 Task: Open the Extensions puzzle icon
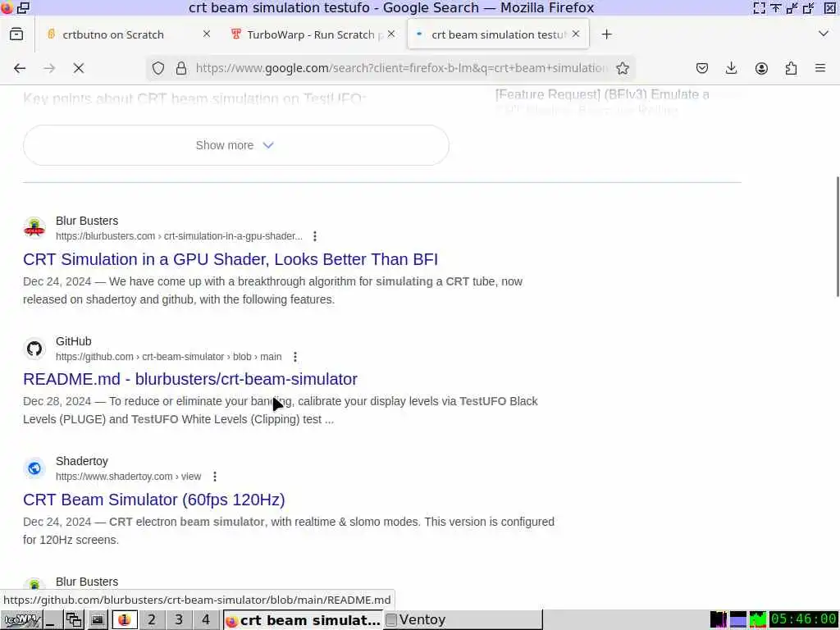tap(791, 68)
